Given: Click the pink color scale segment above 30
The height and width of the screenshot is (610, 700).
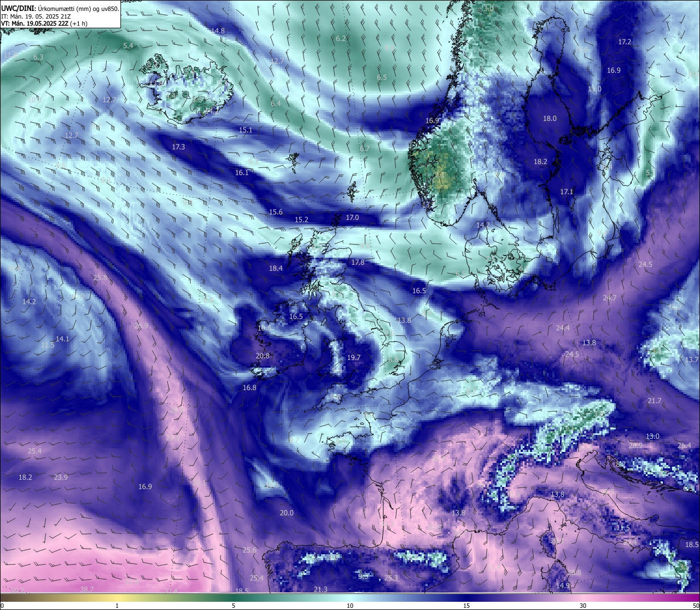Looking at the screenshot, I should click(x=583, y=597).
